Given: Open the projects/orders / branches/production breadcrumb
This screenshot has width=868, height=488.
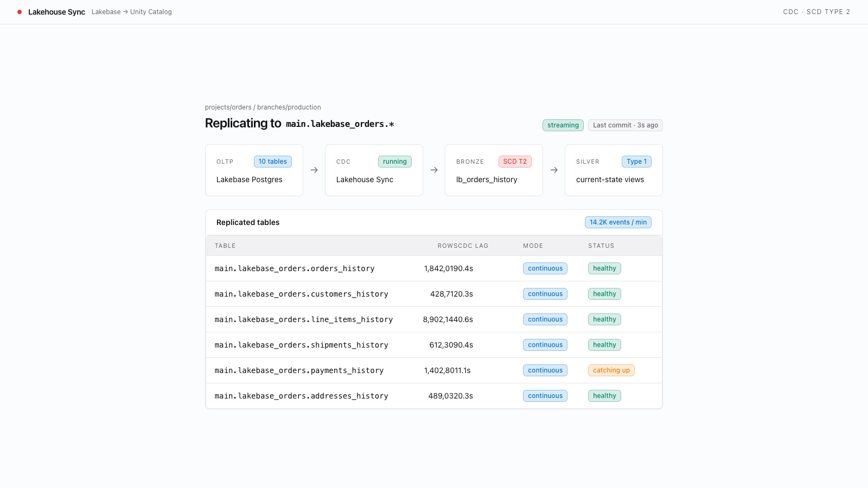Looking at the screenshot, I should (x=263, y=107).
